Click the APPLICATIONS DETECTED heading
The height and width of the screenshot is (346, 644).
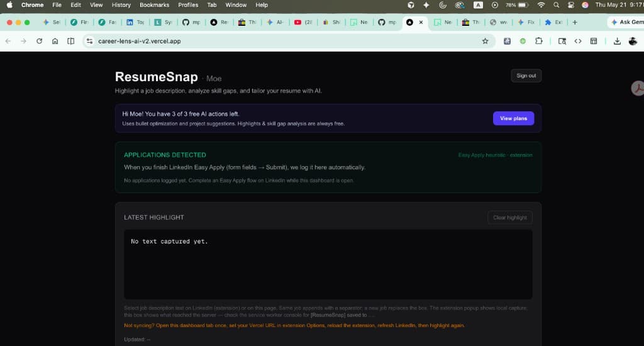pyautogui.click(x=165, y=155)
